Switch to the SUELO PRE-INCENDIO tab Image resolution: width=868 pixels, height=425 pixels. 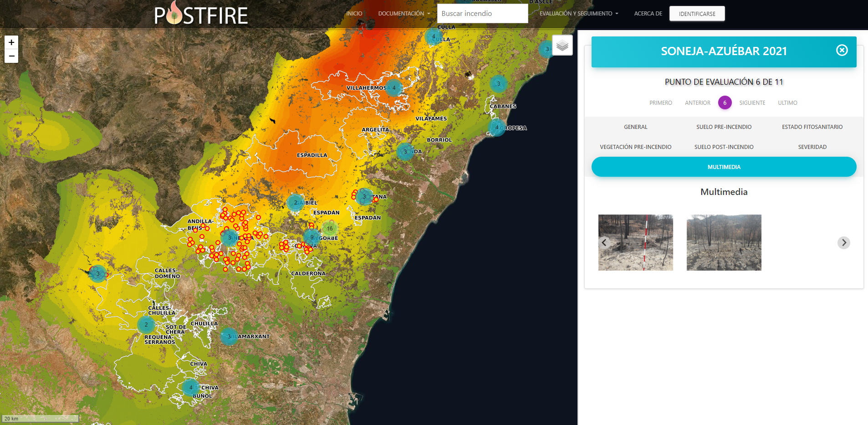click(724, 127)
